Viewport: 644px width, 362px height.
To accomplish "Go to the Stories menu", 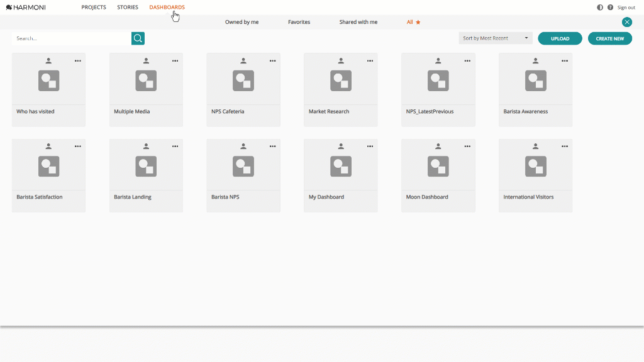I will pos(127,8).
